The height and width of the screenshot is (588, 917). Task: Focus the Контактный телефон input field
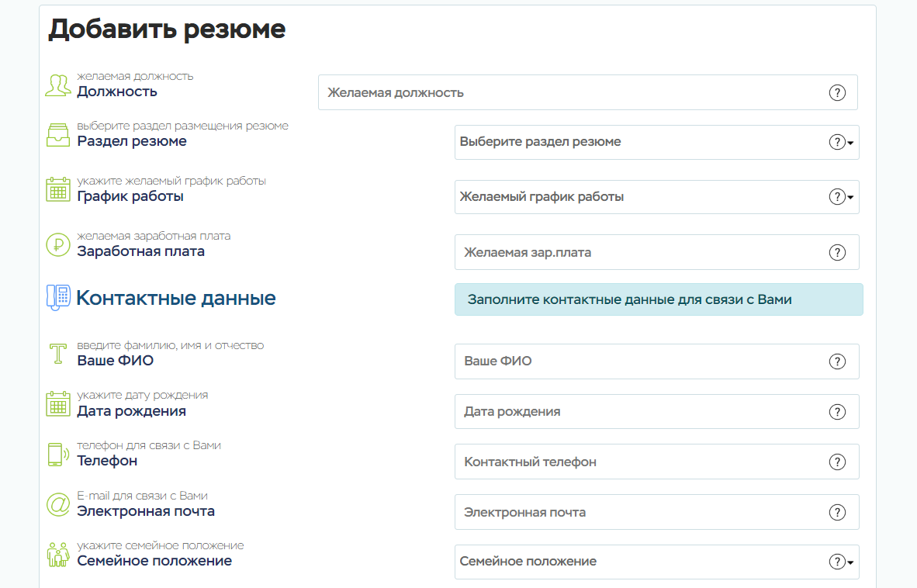[636, 462]
